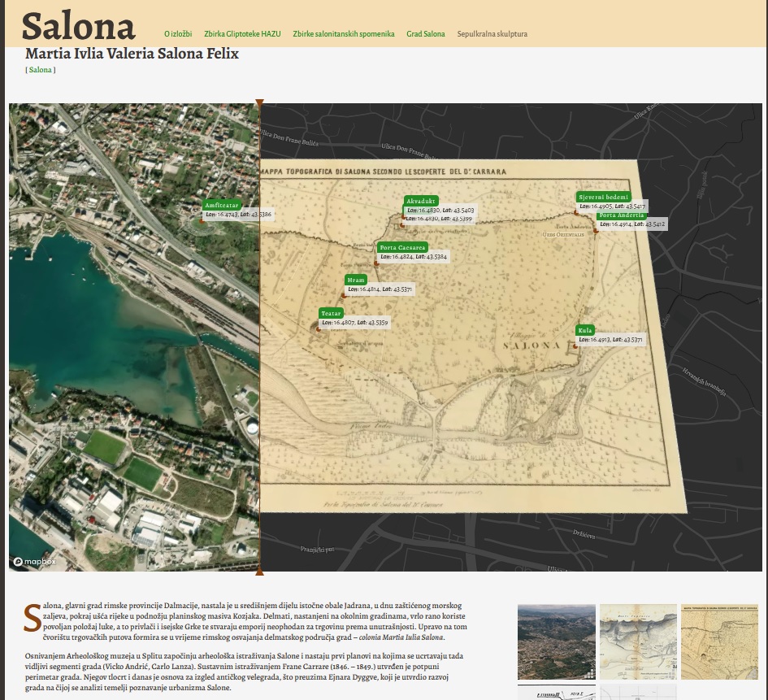Click the Sjeverni bedemi marker dot
The height and width of the screenshot is (700, 768).
(x=576, y=212)
